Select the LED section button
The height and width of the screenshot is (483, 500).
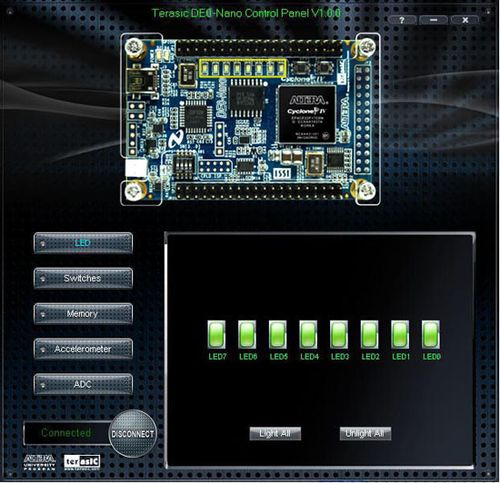click(83, 243)
